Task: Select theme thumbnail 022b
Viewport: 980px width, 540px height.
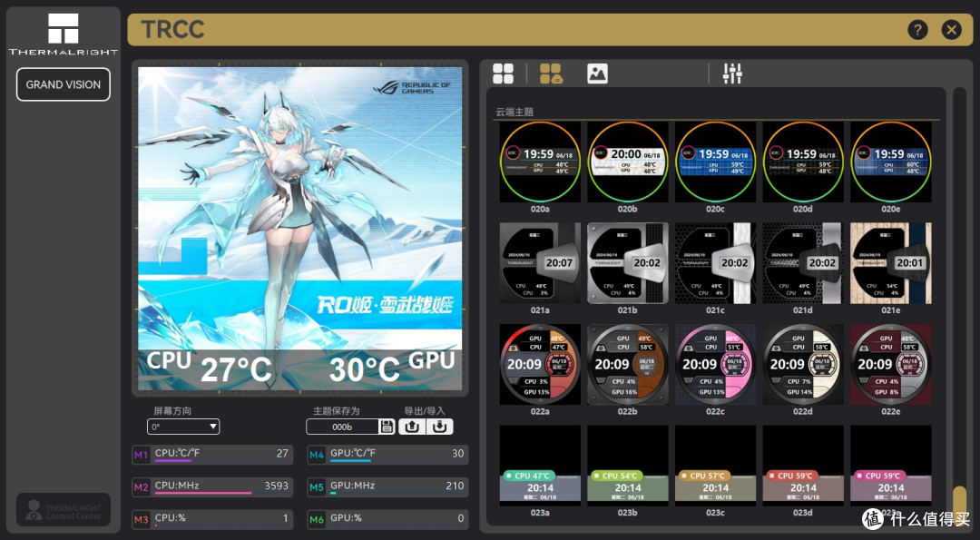Action: coord(628,364)
